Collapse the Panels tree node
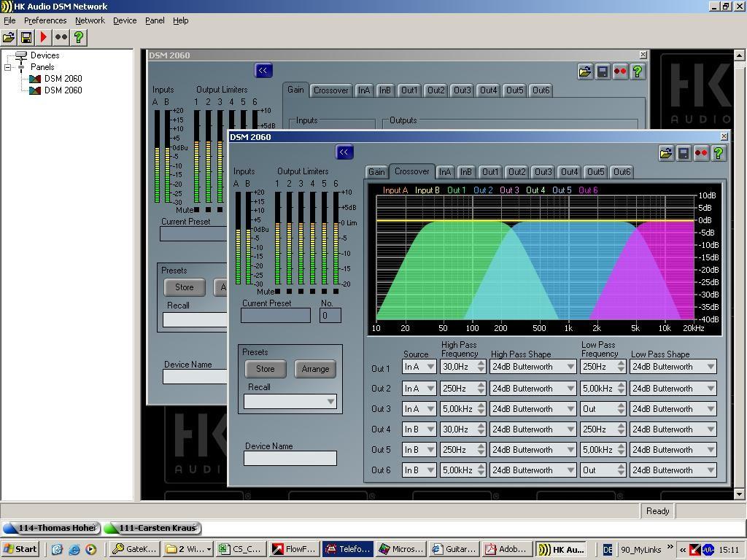The width and height of the screenshot is (747, 560). [8, 67]
